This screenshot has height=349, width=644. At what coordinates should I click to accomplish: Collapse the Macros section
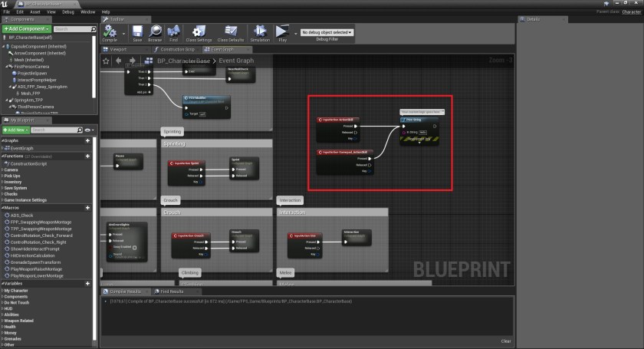tap(2, 208)
